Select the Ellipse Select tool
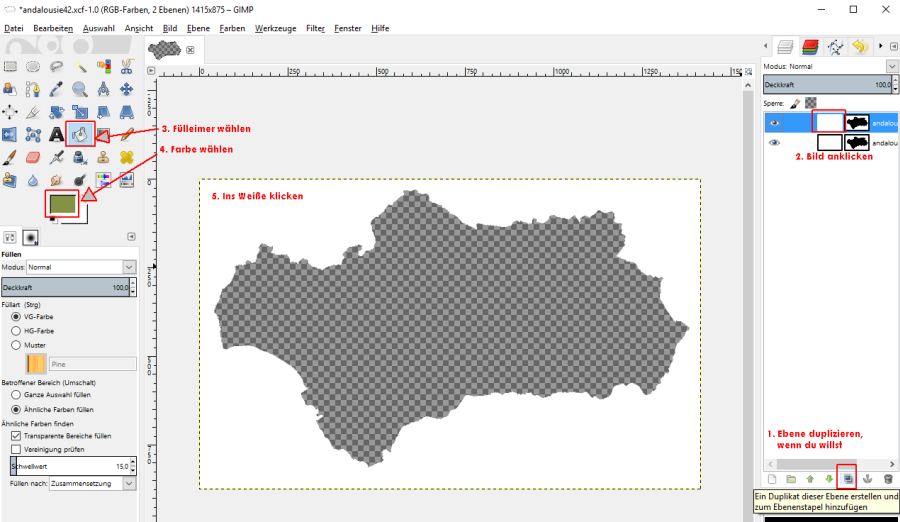The width and height of the screenshot is (900, 522). 33,67
